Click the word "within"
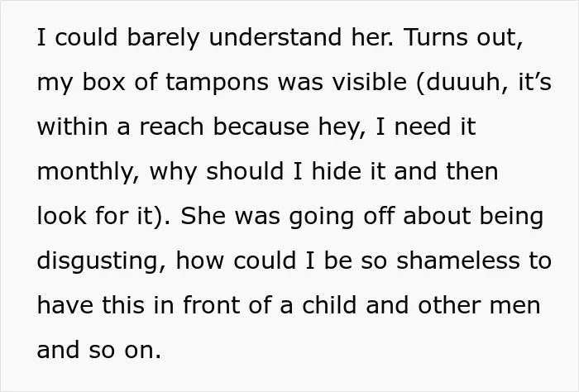 pyautogui.click(x=73, y=127)
